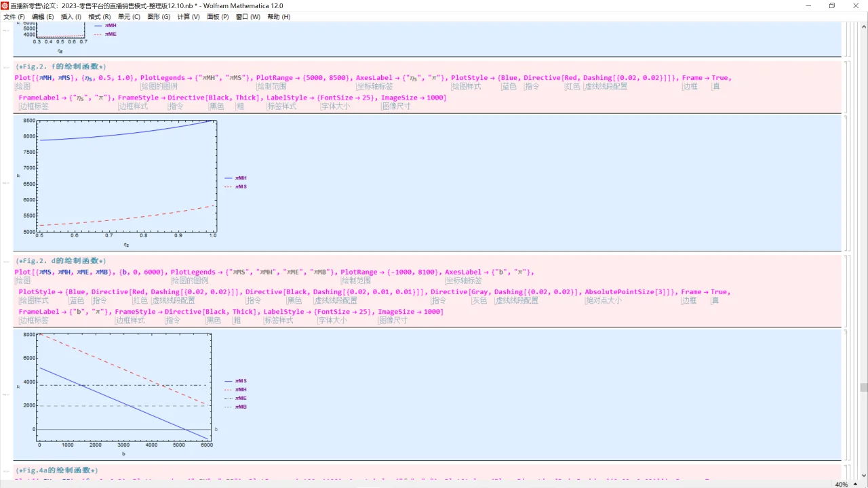Click Plot[{πMH, πMS} in the Fig.2 f code

pyautogui.click(x=44, y=78)
